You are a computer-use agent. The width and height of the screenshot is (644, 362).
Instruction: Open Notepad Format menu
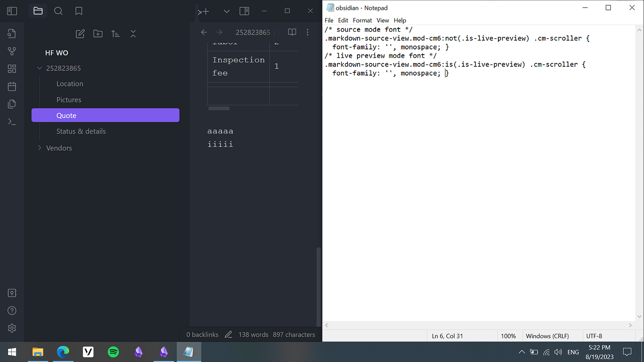click(x=363, y=21)
